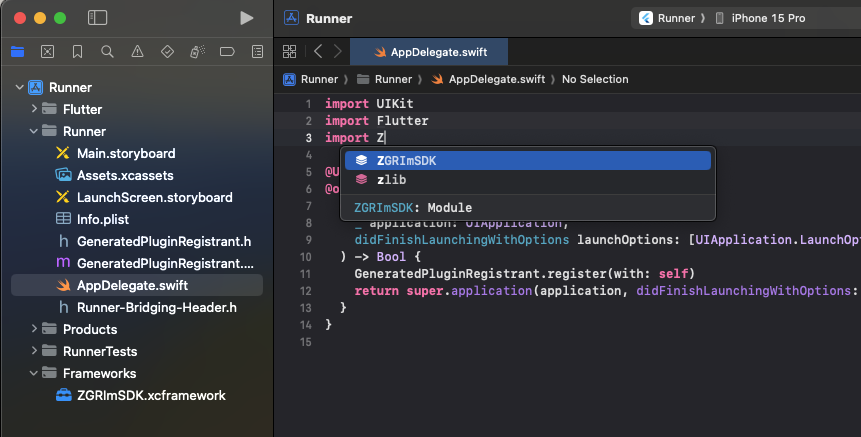The width and height of the screenshot is (861, 437).
Task: Expand the RunnerTests folder
Action: [x=34, y=351]
